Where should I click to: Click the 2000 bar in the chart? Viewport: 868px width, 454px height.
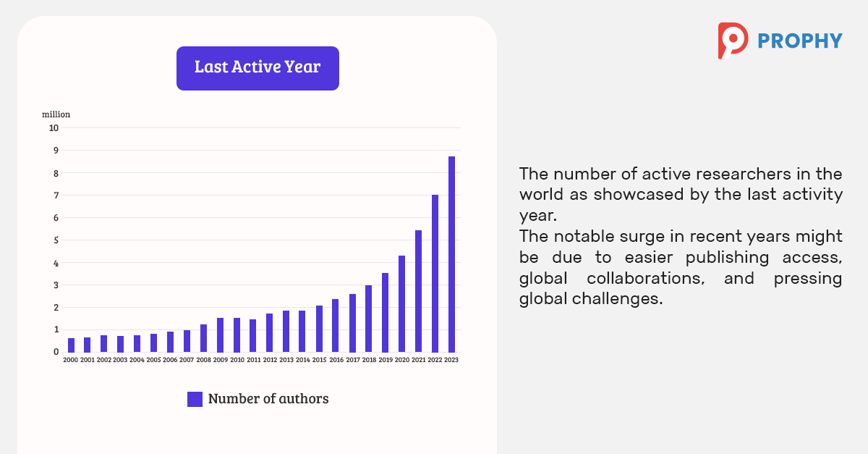pyautogui.click(x=71, y=345)
